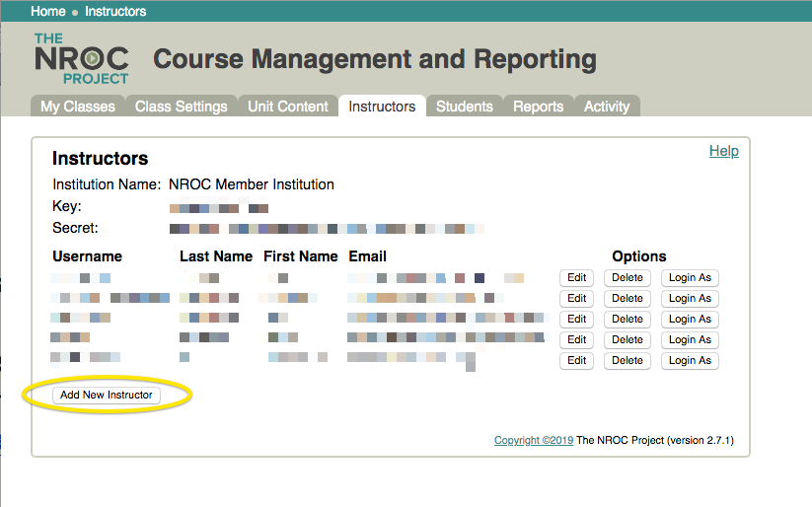
Task: Click Edit for the third instructor row
Action: (576, 319)
